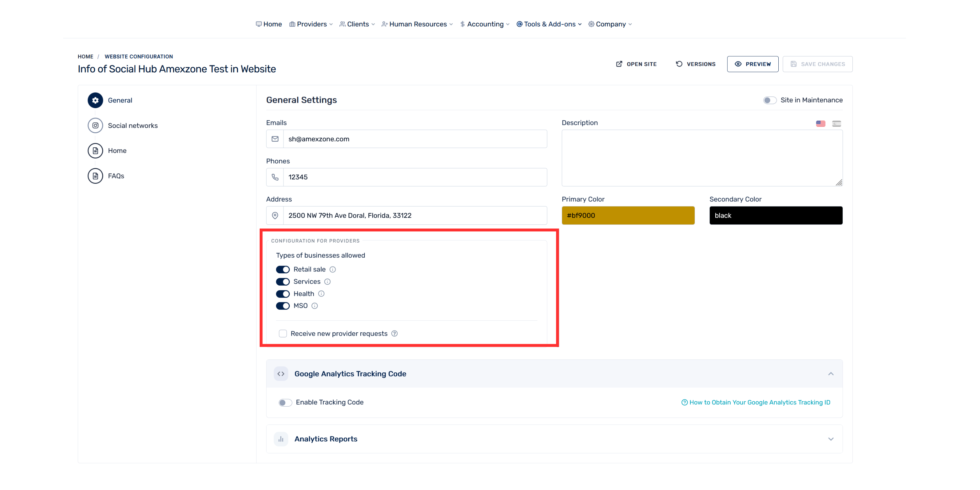Expand the Analytics Reports section

pos(831,439)
